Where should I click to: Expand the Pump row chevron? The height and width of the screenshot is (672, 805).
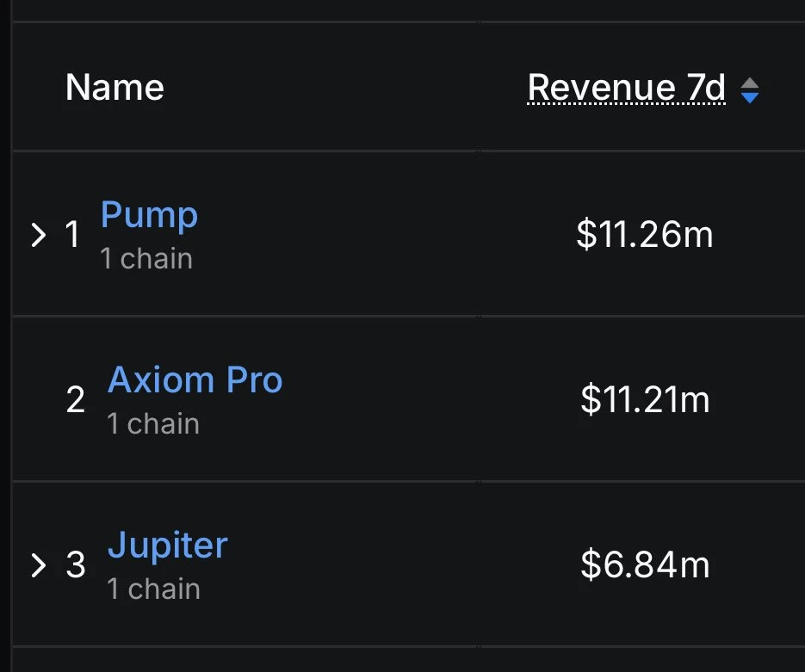coord(36,234)
